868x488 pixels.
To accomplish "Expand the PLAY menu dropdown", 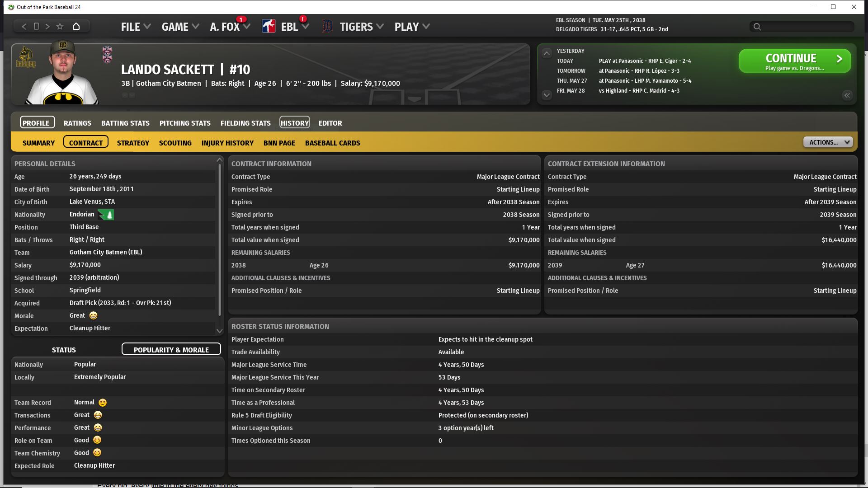I will tap(412, 27).
